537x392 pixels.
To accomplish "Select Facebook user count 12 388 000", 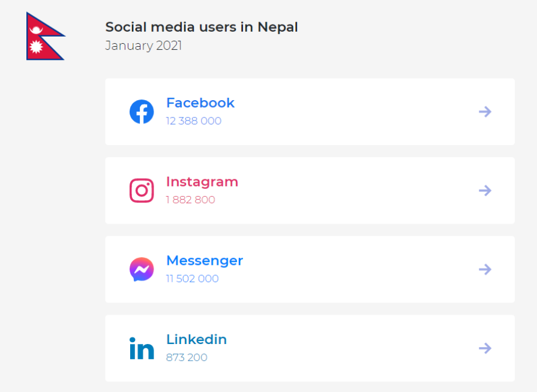I will pos(193,120).
